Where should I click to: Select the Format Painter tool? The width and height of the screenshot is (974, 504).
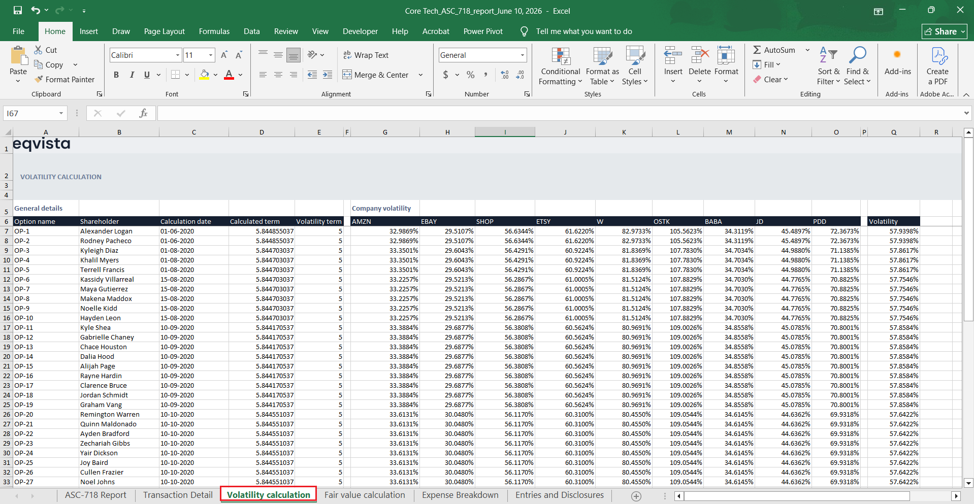[x=65, y=80]
